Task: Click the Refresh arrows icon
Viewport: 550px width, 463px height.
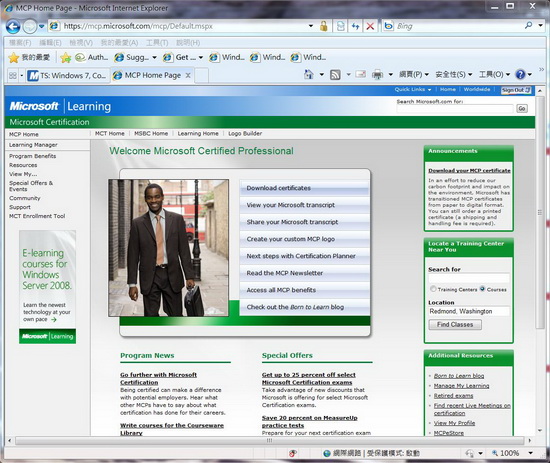Action: 355,26
